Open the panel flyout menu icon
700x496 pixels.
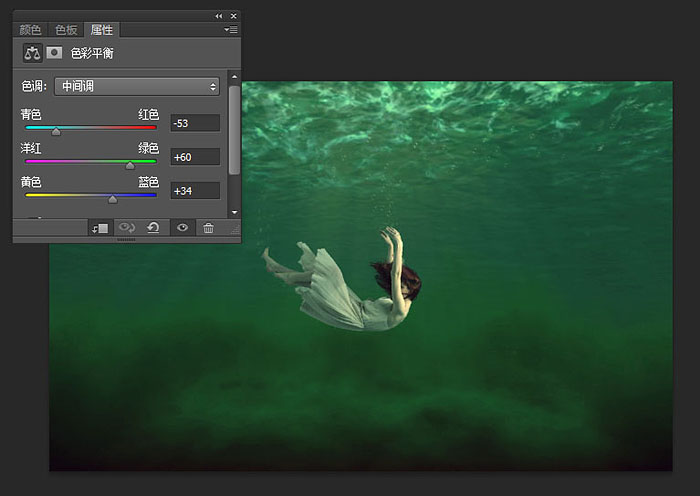[x=231, y=30]
